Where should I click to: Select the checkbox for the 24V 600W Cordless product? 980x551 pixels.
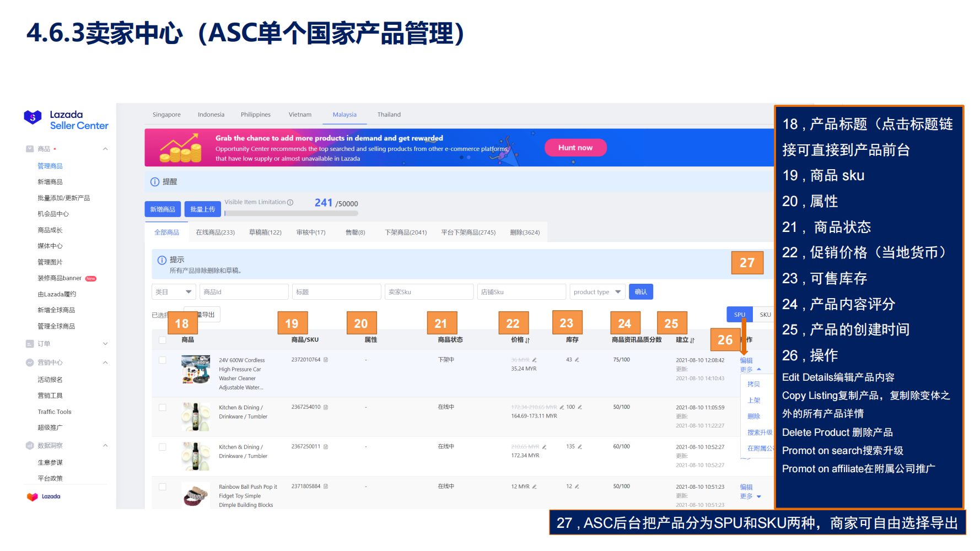click(x=163, y=360)
